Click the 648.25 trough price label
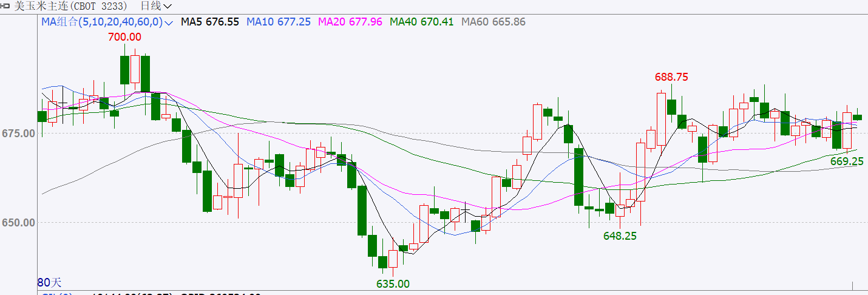This screenshot has height=295, width=868. (620, 236)
